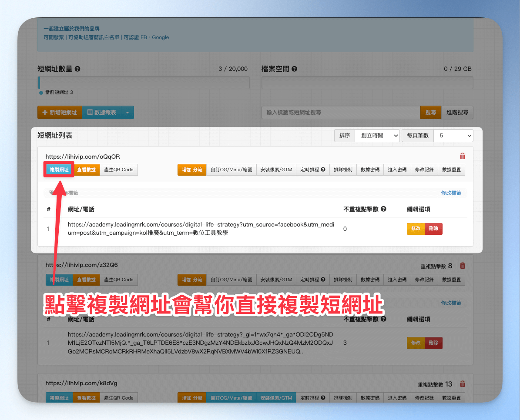
Task: Click the https://lihivip.com/z32Q6 short URL text
Action: point(81,265)
